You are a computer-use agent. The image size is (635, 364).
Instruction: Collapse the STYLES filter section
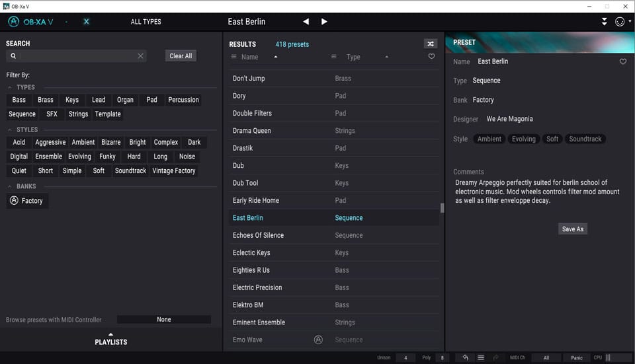pos(10,130)
